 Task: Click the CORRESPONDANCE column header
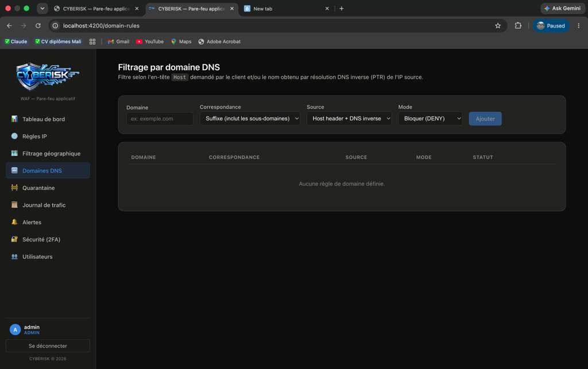[x=234, y=157]
